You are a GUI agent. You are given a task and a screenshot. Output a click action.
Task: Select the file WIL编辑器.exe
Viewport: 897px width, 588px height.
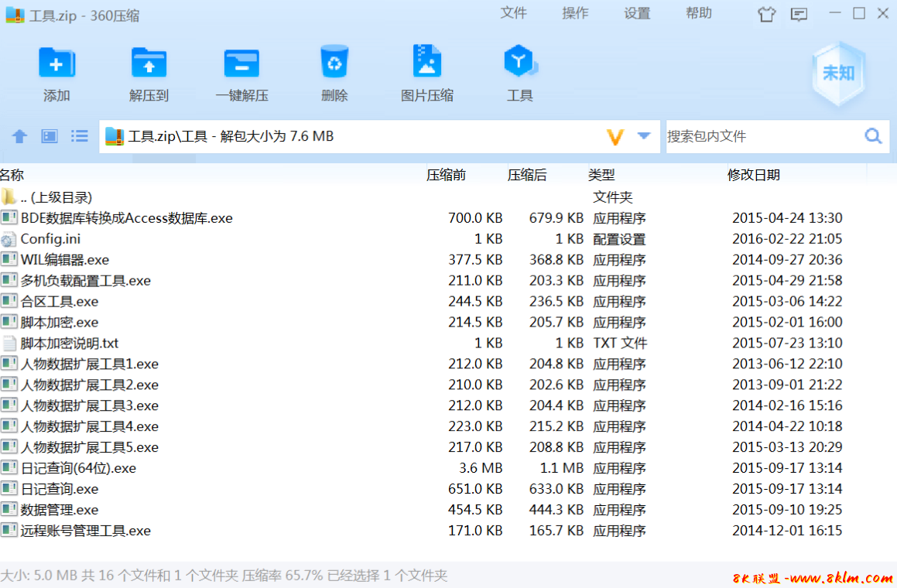[x=65, y=260]
